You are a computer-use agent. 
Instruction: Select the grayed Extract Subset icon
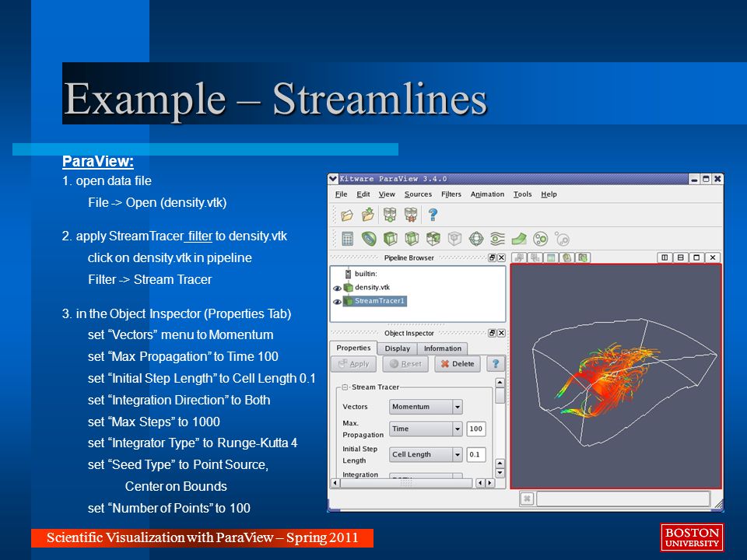[x=454, y=239]
